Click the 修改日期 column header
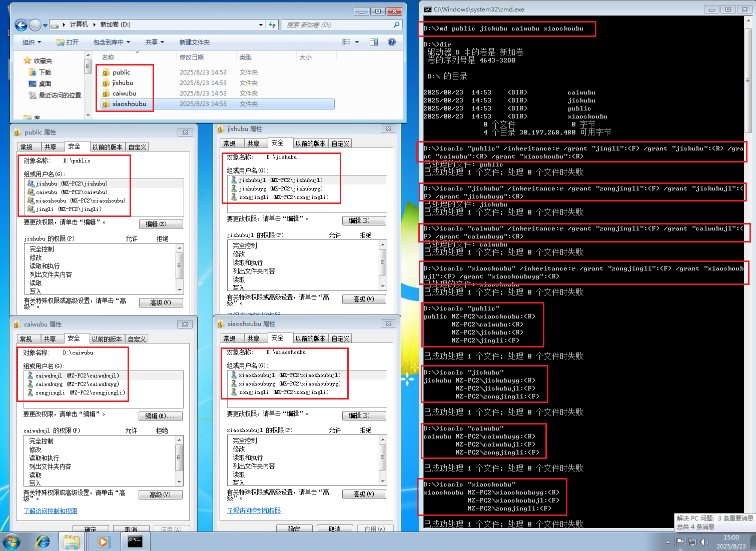The width and height of the screenshot is (756, 551). click(x=206, y=57)
